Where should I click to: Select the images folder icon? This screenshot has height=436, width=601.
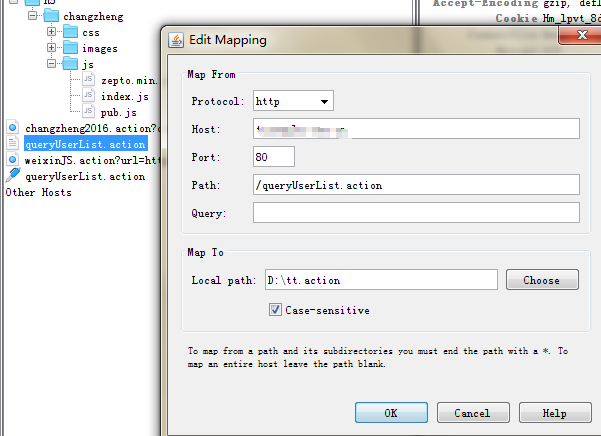(x=70, y=48)
